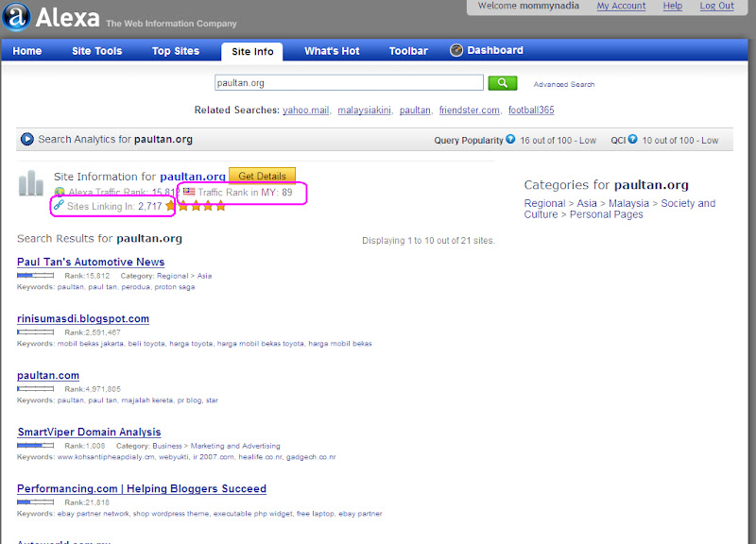Open the Dashboard tab
The image size is (756, 544).
click(494, 50)
